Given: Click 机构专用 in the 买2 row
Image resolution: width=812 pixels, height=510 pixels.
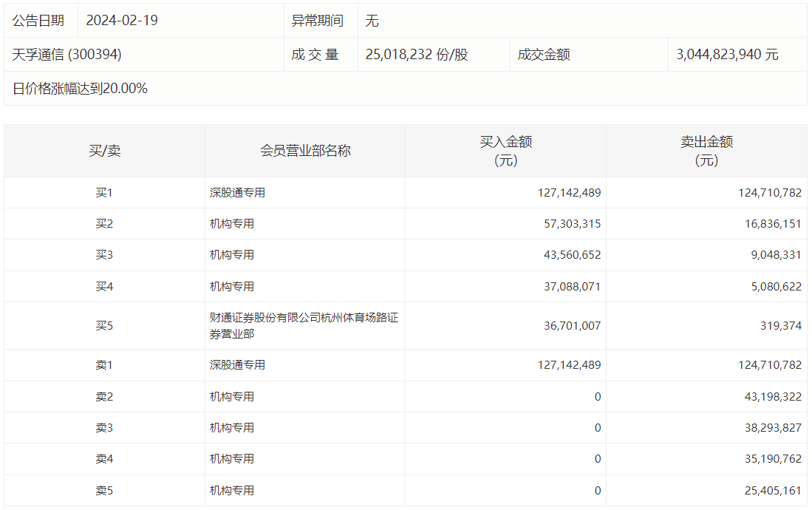Looking at the screenshot, I should coord(232,224).
